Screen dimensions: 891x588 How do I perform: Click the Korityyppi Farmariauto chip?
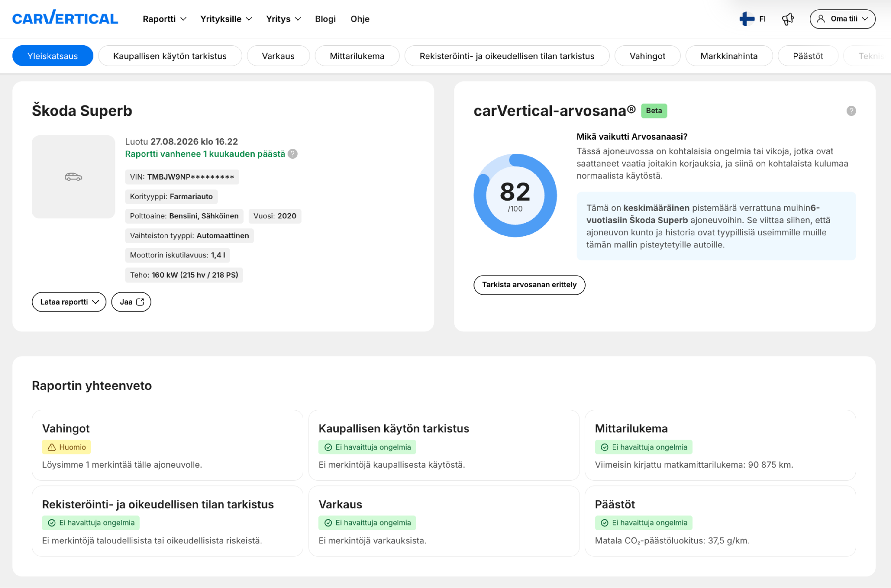(171, 196)
